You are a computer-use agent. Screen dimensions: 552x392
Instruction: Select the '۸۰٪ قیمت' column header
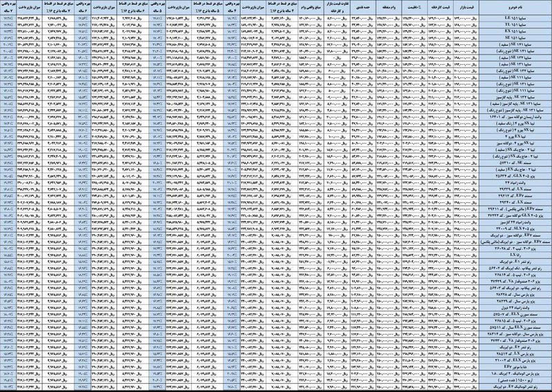(415, 8)
